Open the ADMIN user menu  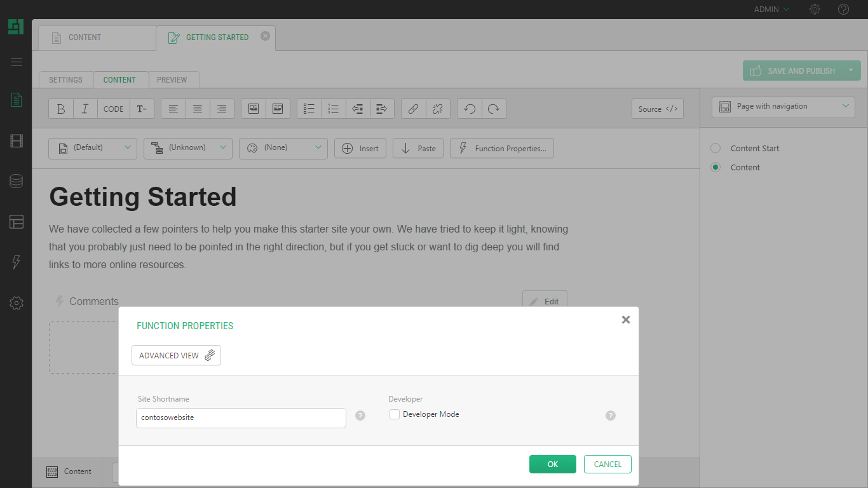pos(771,10)
